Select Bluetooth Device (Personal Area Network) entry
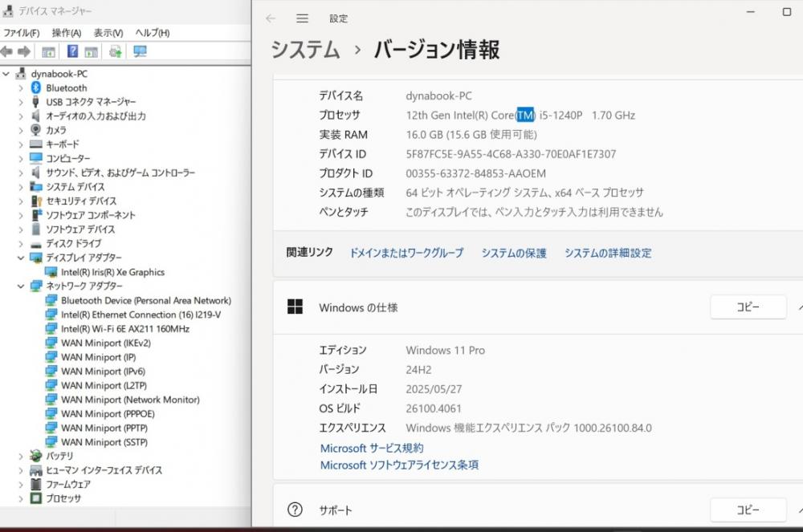803x532 pixels. [146, 300]
